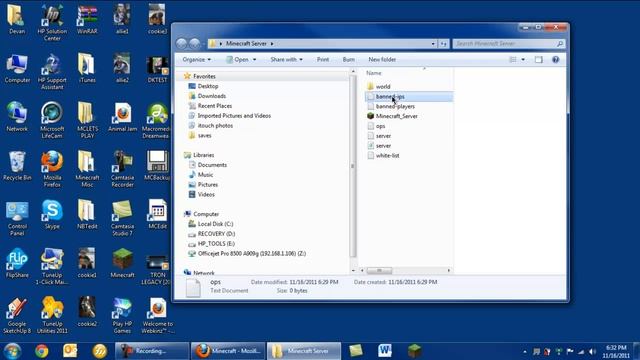Click the Explorer forward navigation arrow
The width and height of the screenshot is (640, 360).
pos(195,43)
